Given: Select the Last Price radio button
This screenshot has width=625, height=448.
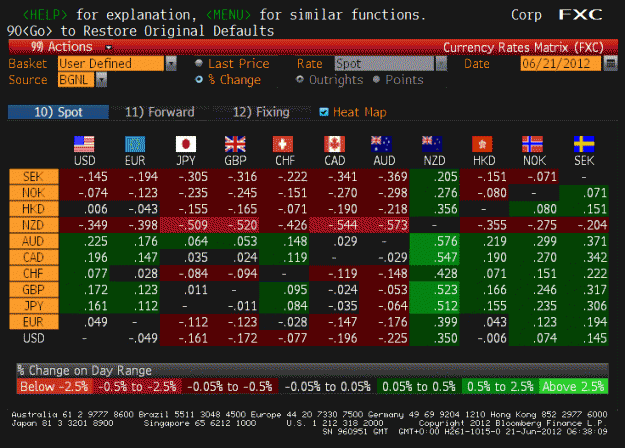Looking at the screenshot, I should tap(199, 63).
